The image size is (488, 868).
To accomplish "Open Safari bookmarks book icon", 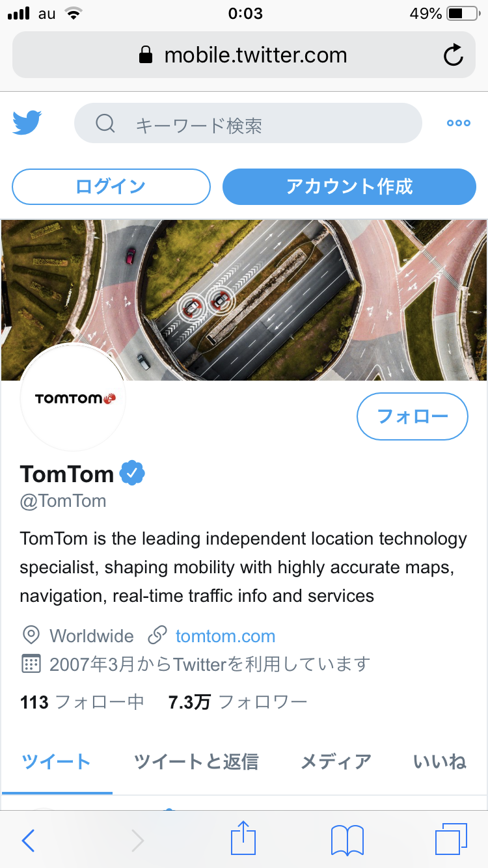I will tap(347, 841).
